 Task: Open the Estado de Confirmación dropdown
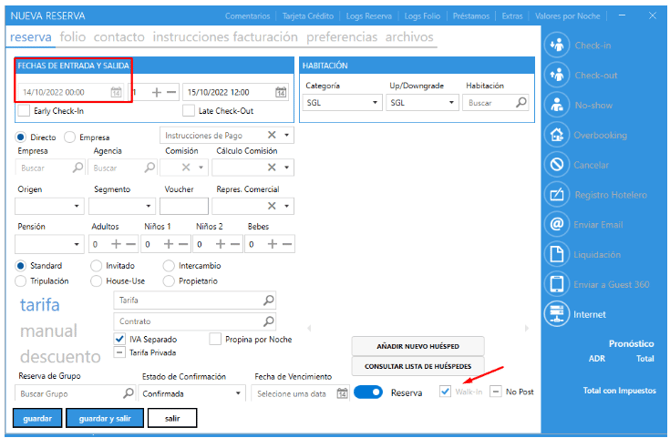tap(237, 394)
